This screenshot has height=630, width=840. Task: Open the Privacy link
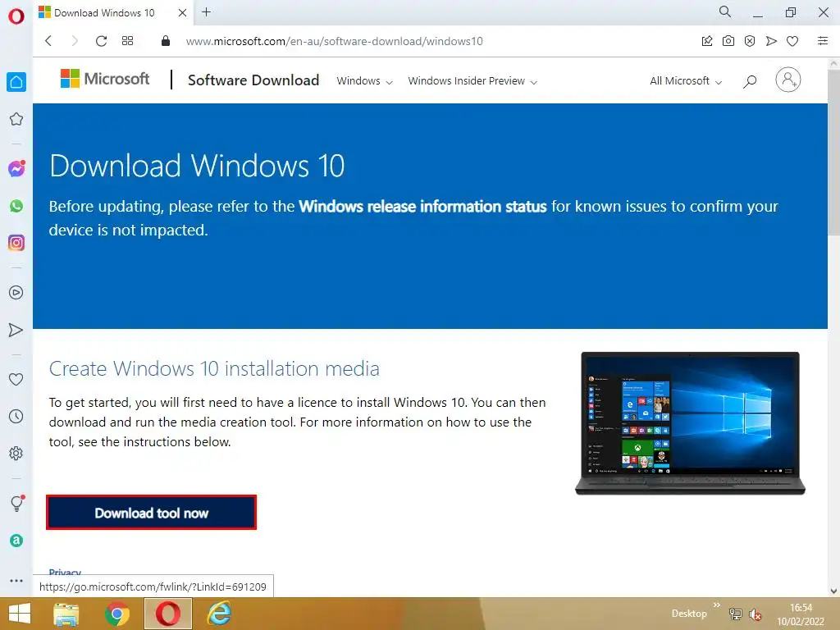point(65,572)
